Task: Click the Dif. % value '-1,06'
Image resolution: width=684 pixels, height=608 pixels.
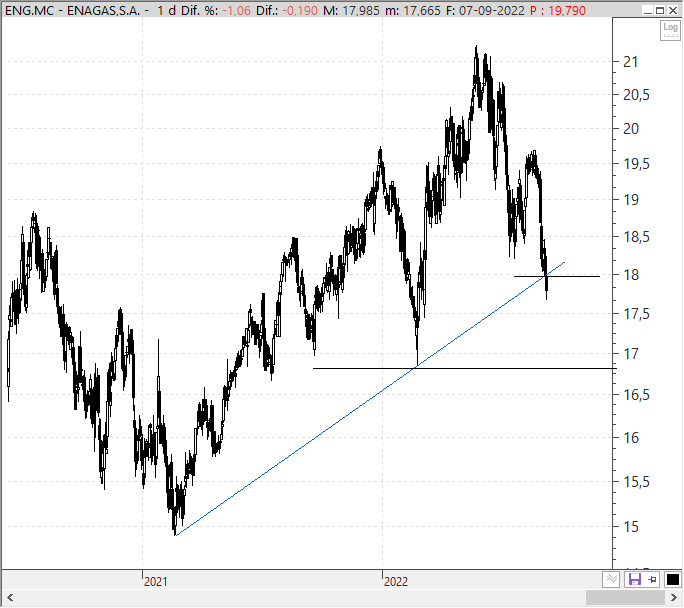Action: [x=236, y=10]
